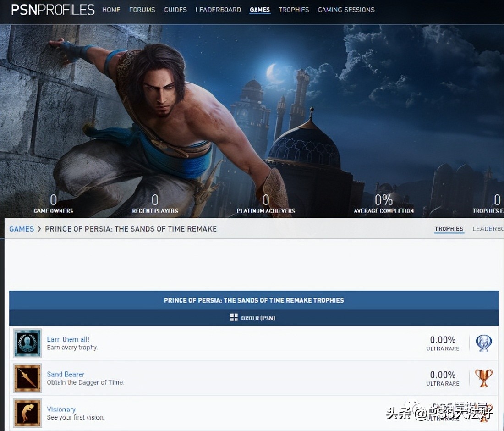This screenshot has width=504, height=431.
Task: Click the platinum trophy icon
Action: [x=484, y=343]
